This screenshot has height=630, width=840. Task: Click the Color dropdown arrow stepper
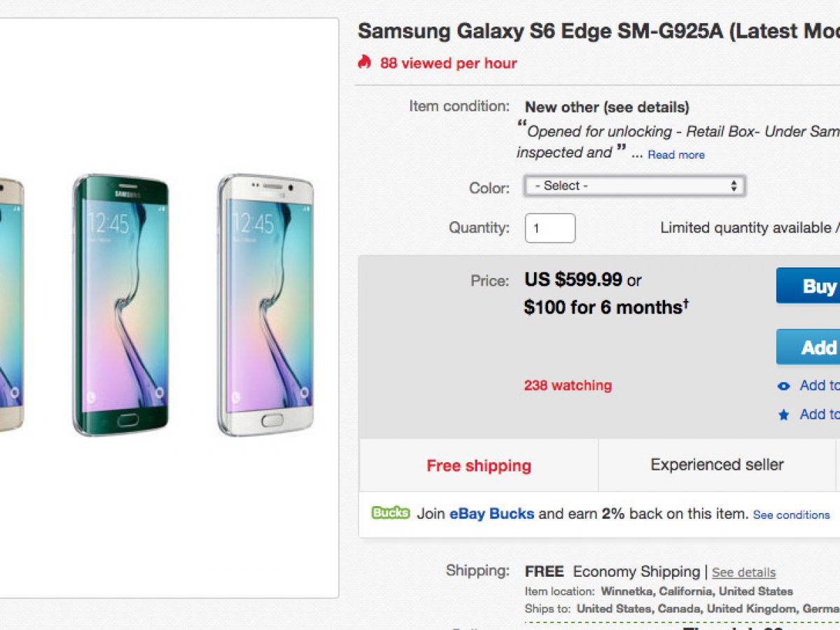[734, 186]
